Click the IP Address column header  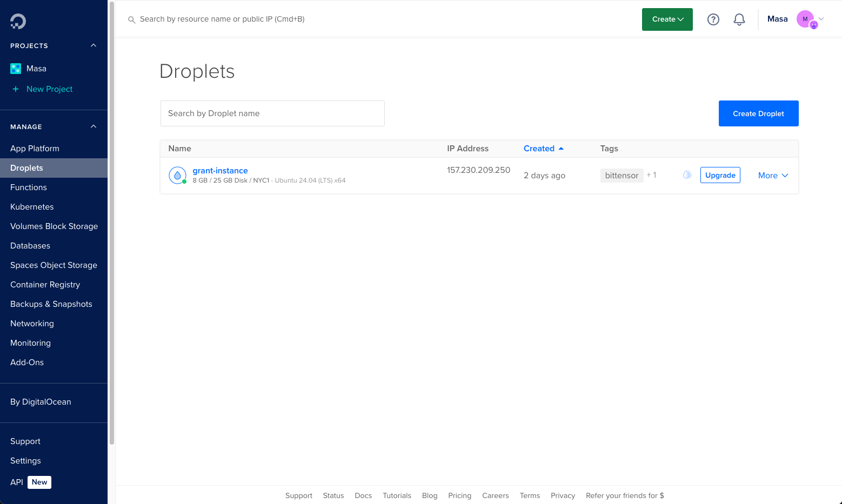[467, 149]
